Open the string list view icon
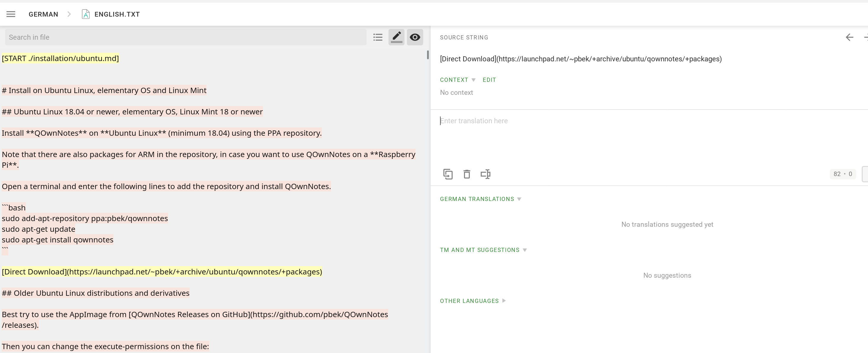868x353 pixels. tap(378, 37)
